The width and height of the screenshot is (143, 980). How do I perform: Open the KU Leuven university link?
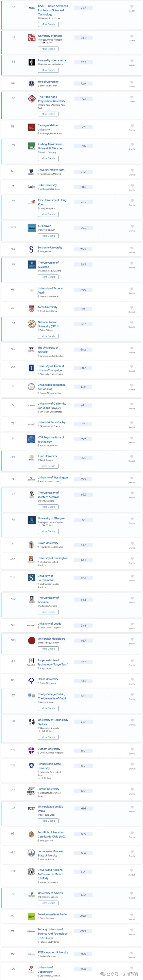click(x=44, y=226)
